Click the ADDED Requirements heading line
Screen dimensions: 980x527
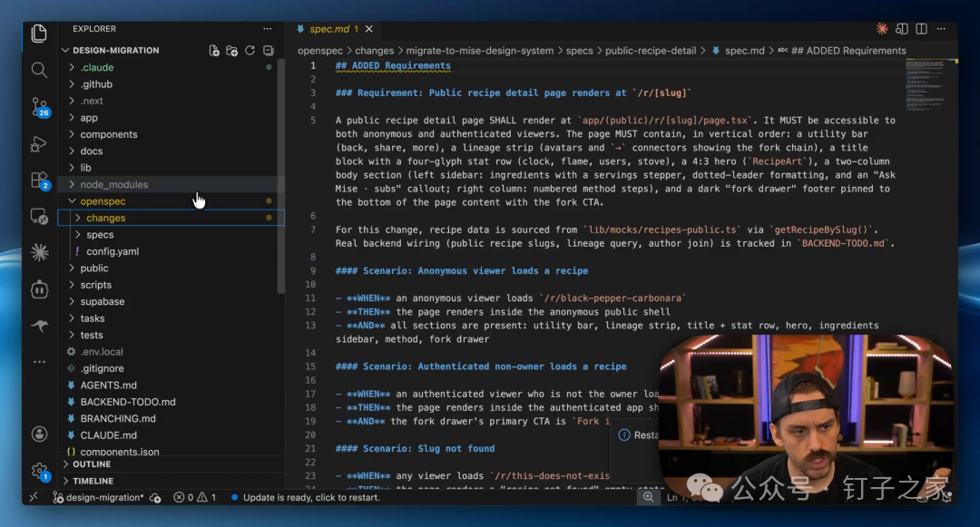[x=393, y=65]
